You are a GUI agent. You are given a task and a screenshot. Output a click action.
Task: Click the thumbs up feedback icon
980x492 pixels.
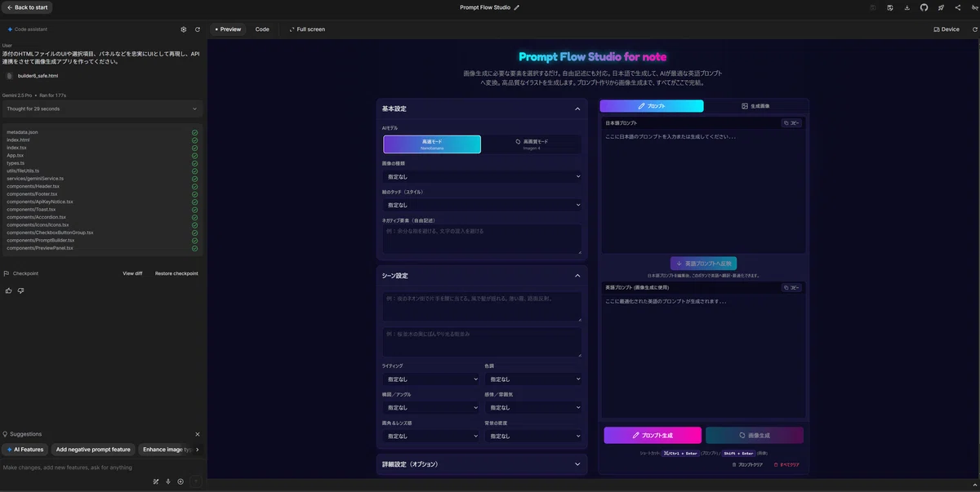pos(8,290)
